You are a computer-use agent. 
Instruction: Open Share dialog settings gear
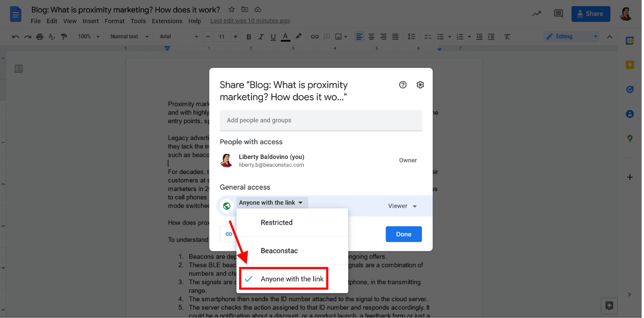(x=420, y=85)
